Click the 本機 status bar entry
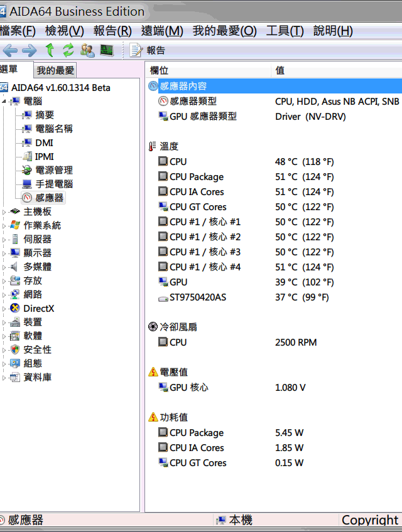 [x=234, y=520]
